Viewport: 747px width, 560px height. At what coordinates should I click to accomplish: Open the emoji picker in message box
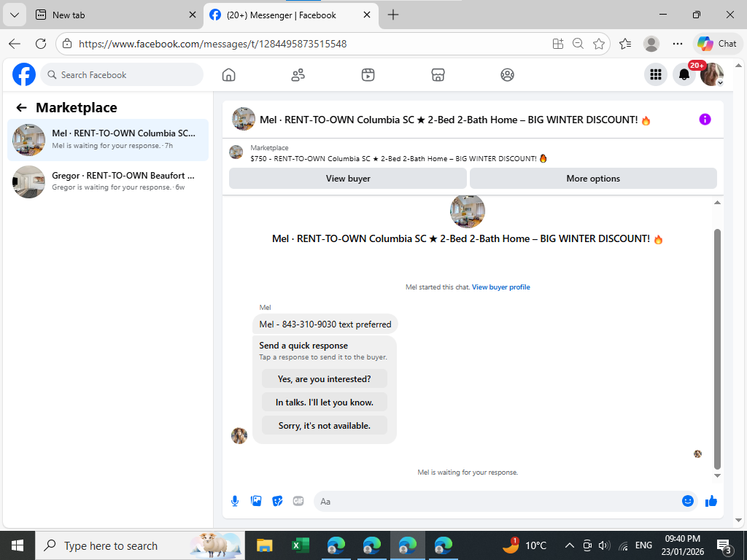coord(687,501)
